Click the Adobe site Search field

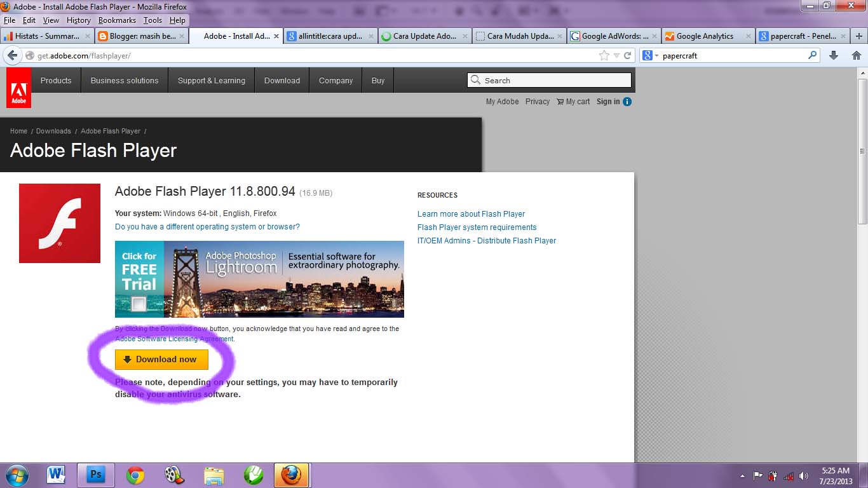pos(549,81)
